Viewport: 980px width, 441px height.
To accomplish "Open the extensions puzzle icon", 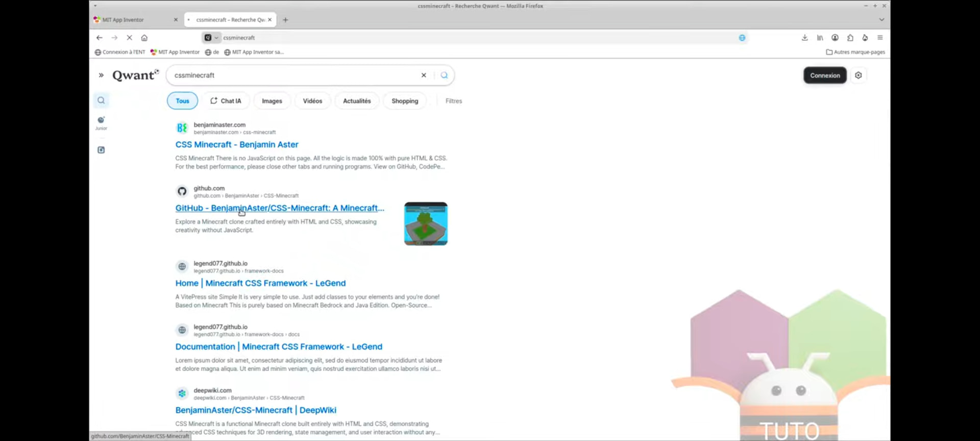I will pyautogui.click(x=850, y=38).
